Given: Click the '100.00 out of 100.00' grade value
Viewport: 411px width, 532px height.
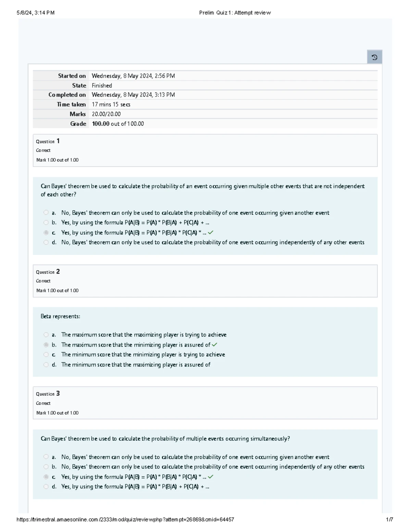Looking at the screenshot, I should (118, 124).
